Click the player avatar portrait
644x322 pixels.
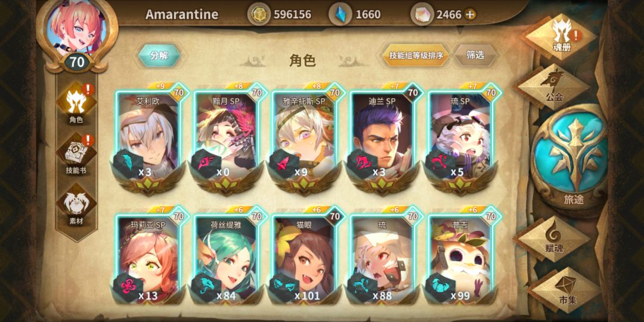tap(77, 28)
